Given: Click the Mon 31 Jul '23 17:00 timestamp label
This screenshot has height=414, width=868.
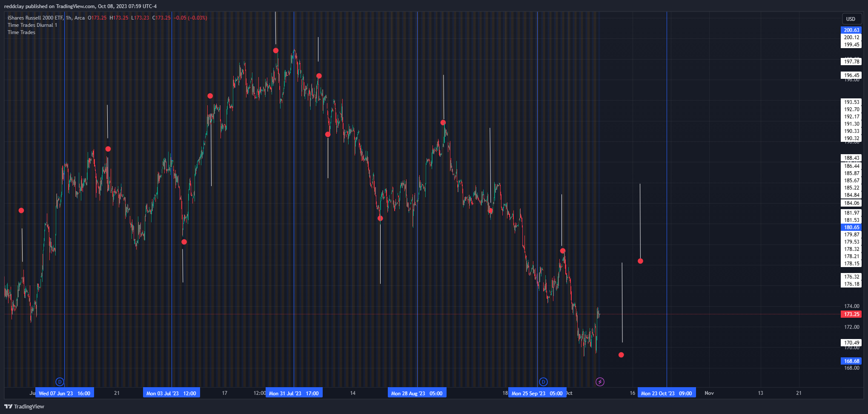Looking at the screenshot, I should [x=294, y=393].
